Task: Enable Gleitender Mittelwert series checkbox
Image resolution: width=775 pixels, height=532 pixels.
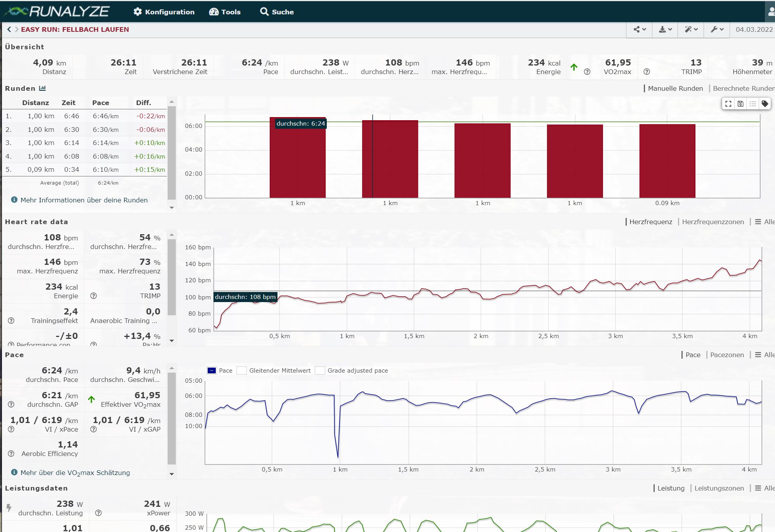Action: point(242,370)
